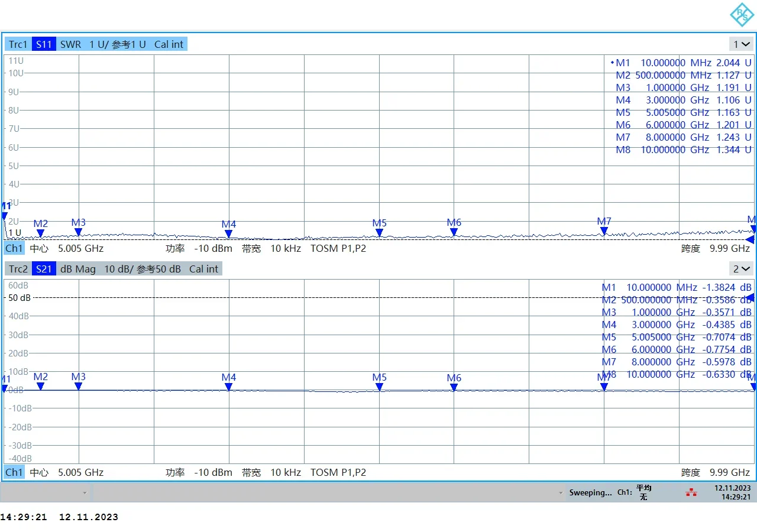Select marker M7 triangle on the SWR trace
This screenshot has width=757, height=532.
coord(604,231)
